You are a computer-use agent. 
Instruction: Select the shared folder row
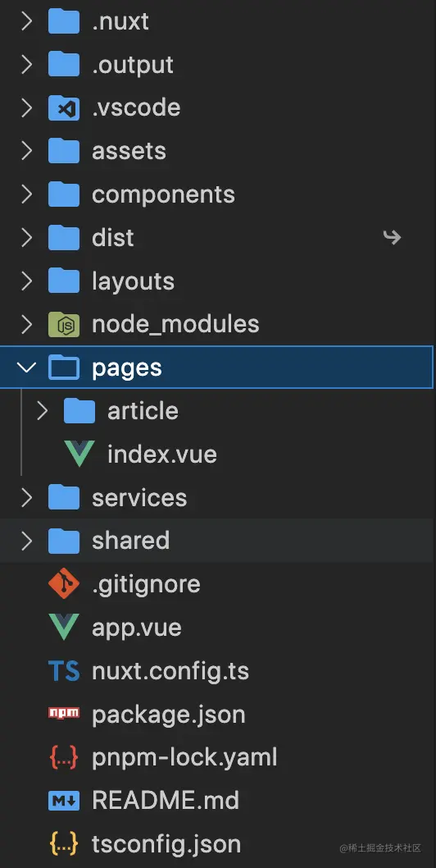[218, 541]
